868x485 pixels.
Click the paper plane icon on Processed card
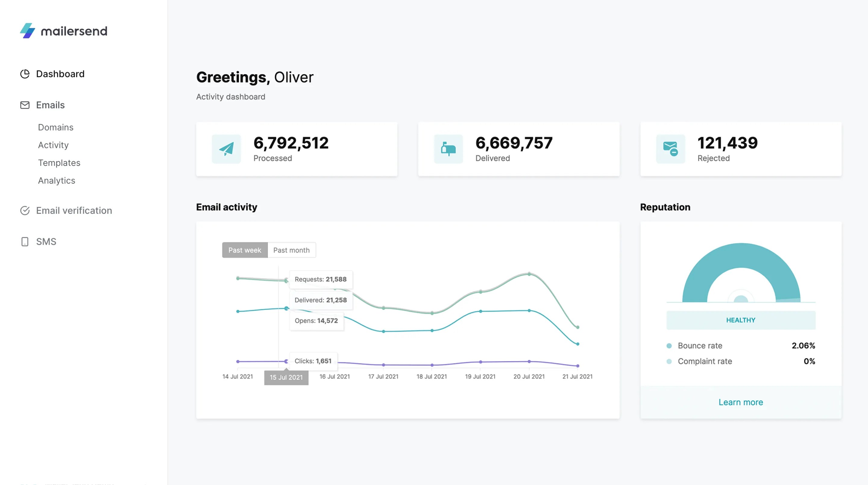click(226, 149)
